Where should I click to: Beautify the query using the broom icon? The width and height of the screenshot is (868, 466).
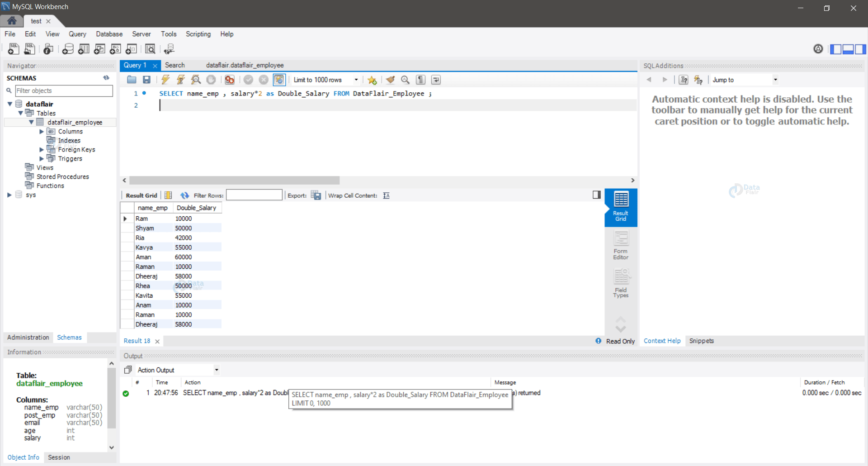(x=391, y=80)
